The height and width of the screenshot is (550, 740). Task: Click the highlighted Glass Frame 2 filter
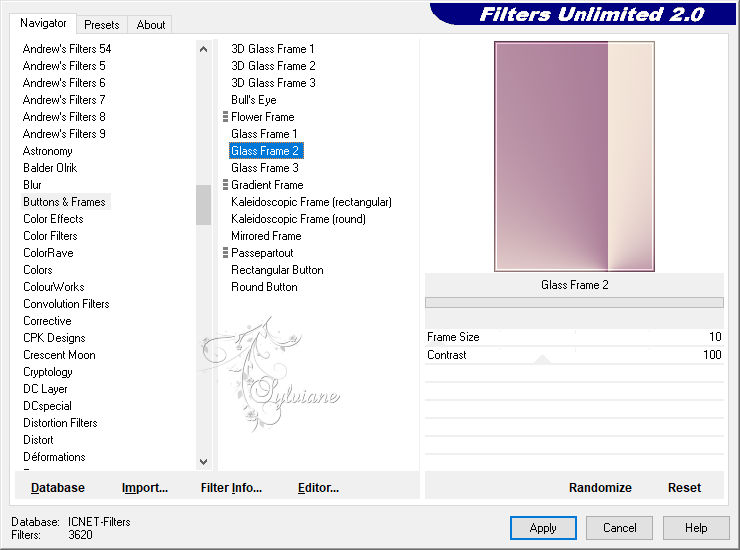(266, 151)
